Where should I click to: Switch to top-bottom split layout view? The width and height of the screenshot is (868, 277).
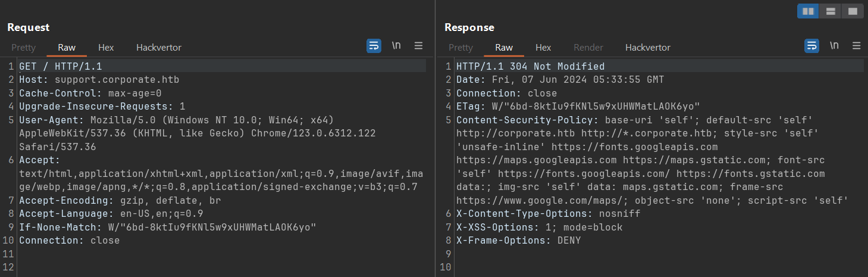(831, 11)
